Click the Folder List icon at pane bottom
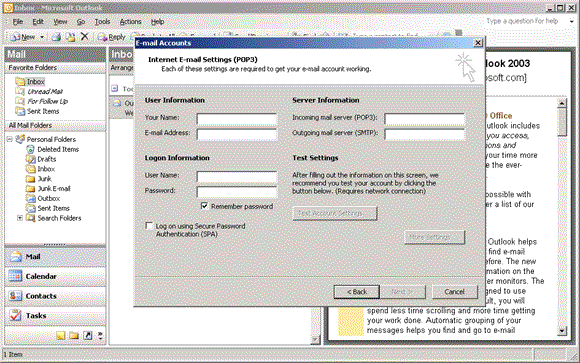This screenshot has width=580, height=363. coord(74,336)
